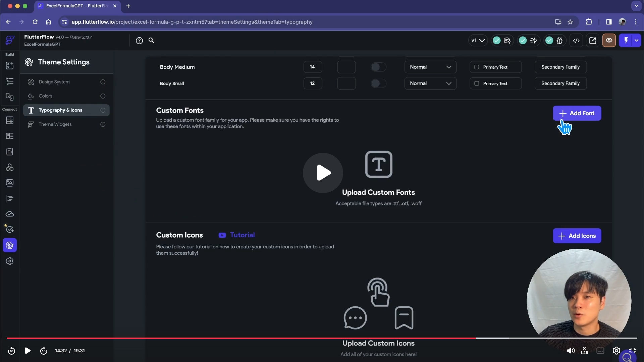Click the Add Font button
The height and width of the screenshot is (362, 644).
(577, 113)
